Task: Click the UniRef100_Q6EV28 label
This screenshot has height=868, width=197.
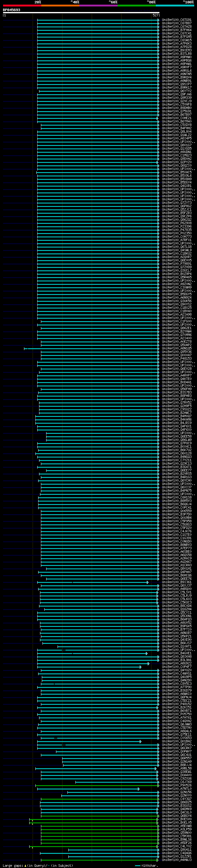Action: click(x=176, y=369)
